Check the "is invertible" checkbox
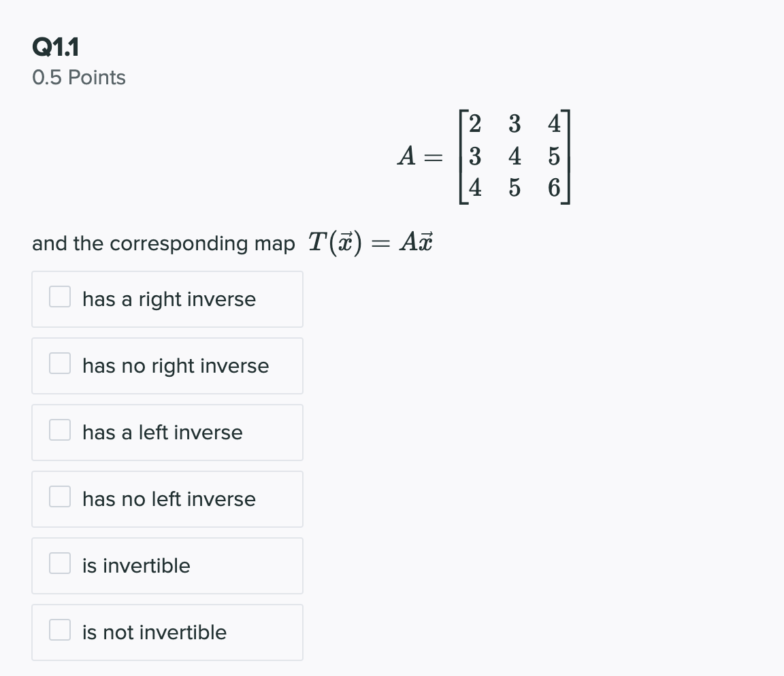Screen dimensions: 784x676 pyautogui.click(x=59, y=563)
